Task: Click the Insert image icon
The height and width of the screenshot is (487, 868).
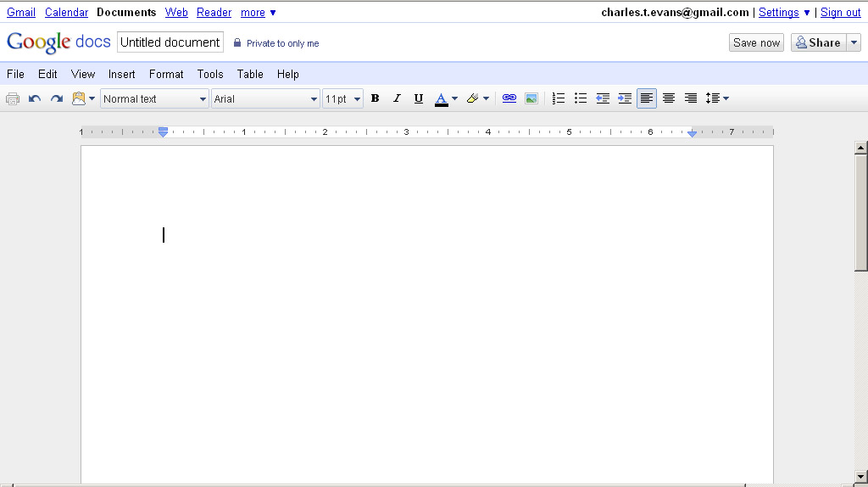Action: (531, 98)
